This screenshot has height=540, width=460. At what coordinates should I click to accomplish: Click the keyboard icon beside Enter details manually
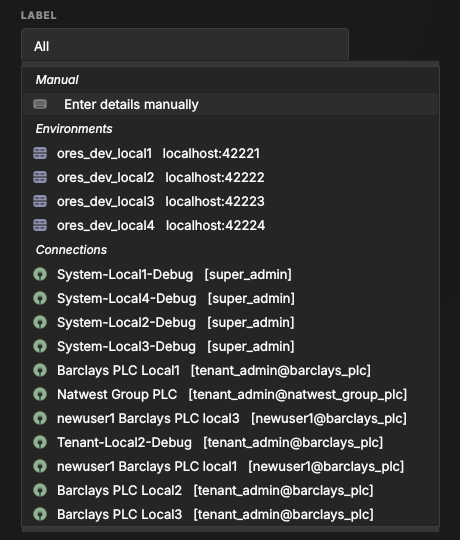click(x=40, y=104)
